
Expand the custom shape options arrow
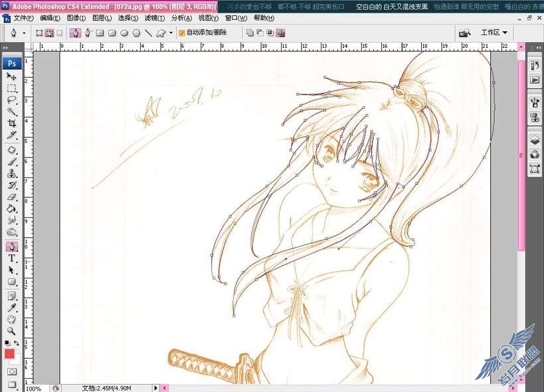[x=171, y=33]
